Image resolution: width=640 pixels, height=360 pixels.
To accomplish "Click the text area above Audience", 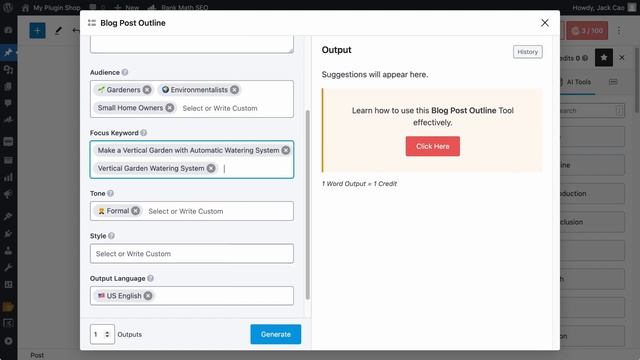I will click(191, 44).
